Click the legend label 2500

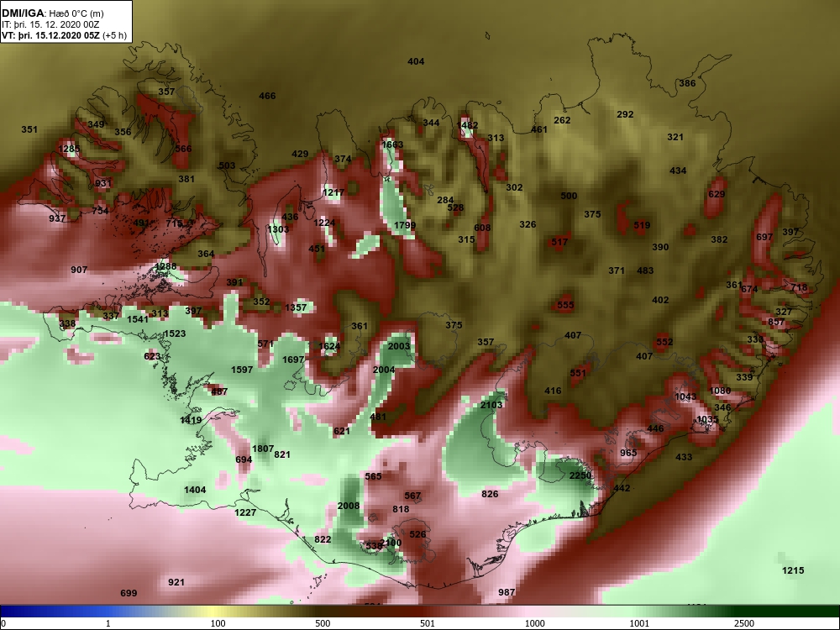click(x=744, y=623)
